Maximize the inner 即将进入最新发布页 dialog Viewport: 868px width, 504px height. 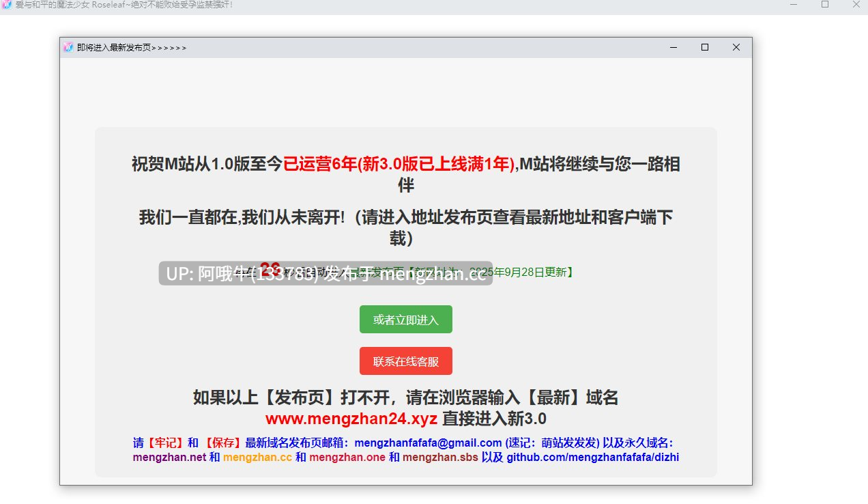click(705, 47)
